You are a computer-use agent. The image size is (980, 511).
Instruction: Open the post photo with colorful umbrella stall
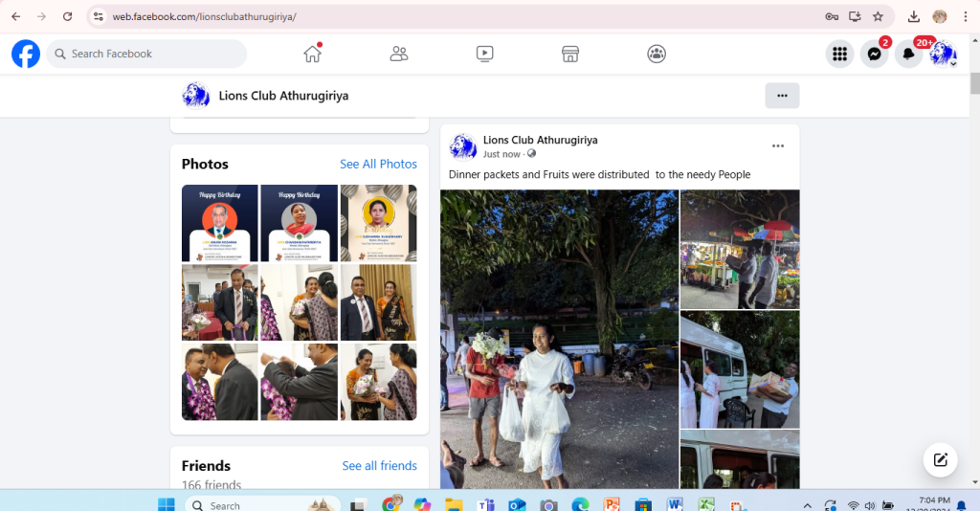tap(740, 249)
